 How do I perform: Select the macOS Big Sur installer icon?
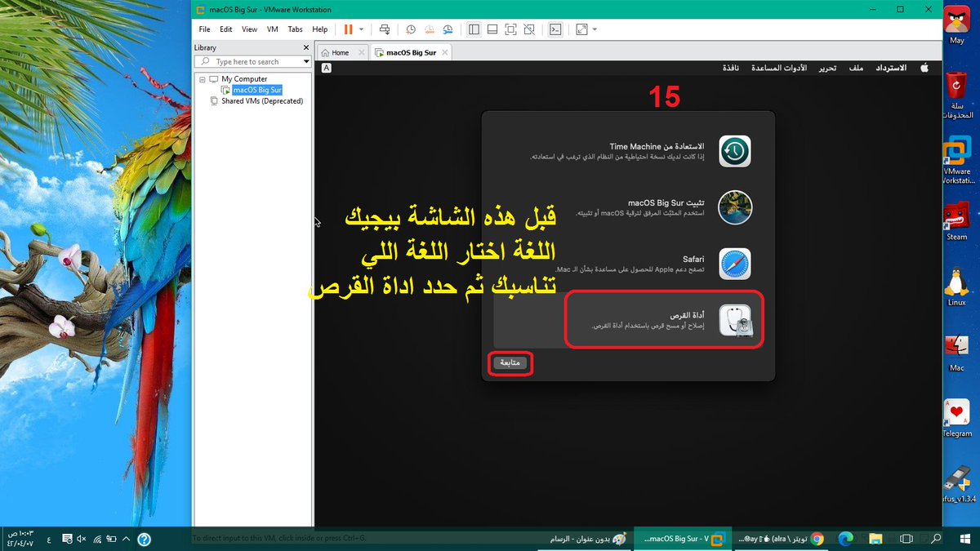coord(735,207)
